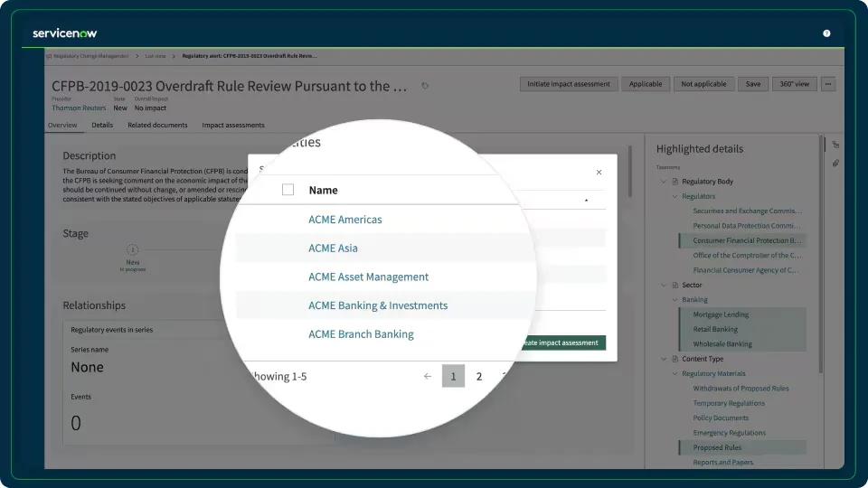Collapse the Regulators subtree chevron
This screenshot has height=488, width=868.
pyautogui.click(x=675, y=196)
